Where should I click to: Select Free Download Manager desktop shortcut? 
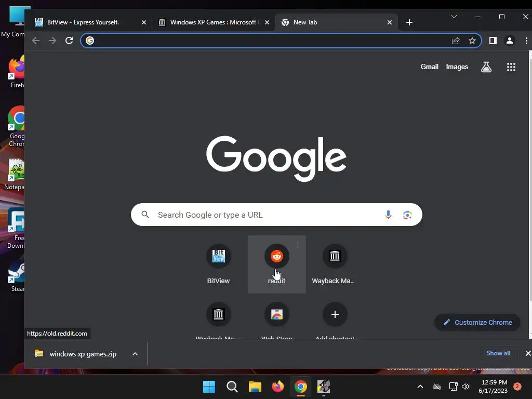(16, 228)
